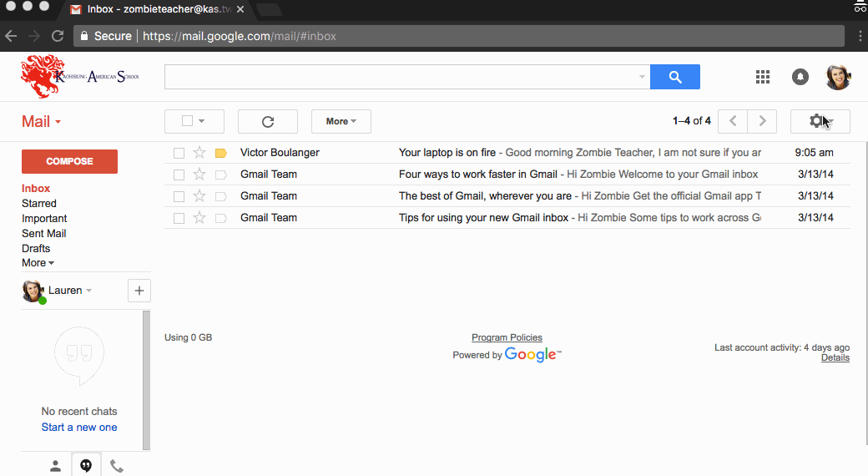Go to the newer messages page arrow

tap(733, 121)
